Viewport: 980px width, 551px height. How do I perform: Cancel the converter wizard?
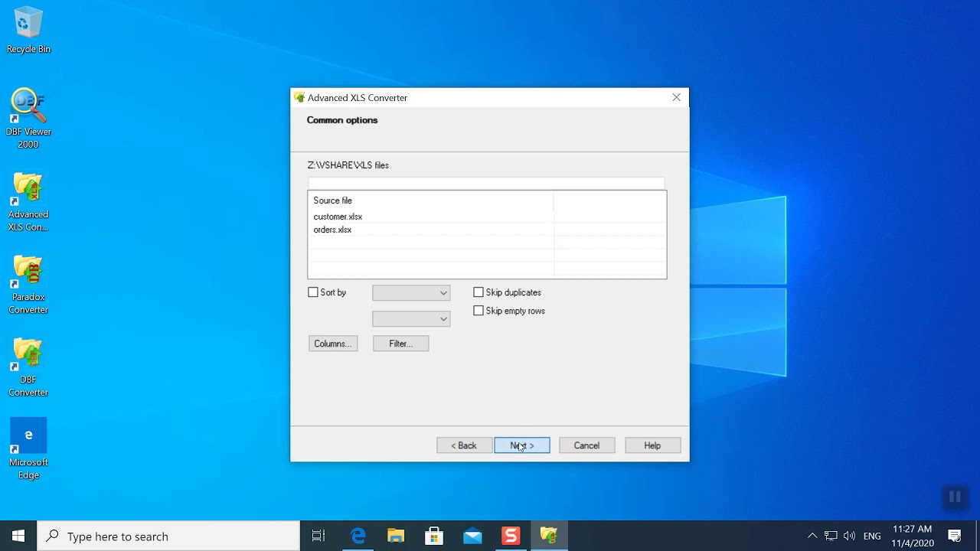587,445
